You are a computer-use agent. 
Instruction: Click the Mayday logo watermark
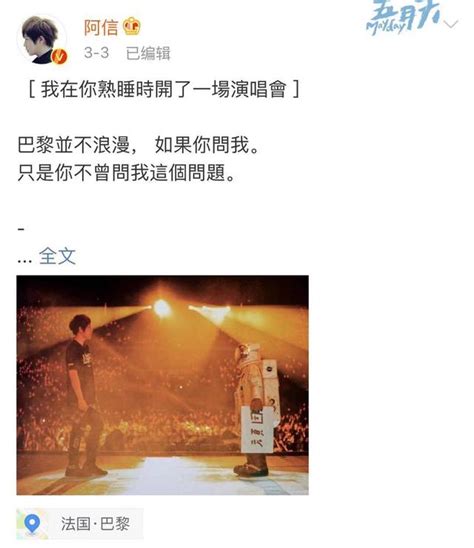403,17
